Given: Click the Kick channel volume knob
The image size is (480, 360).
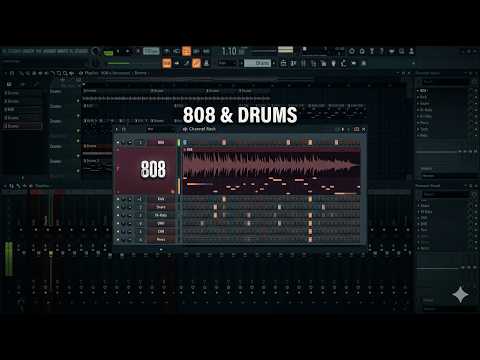Looking at the screenshot, I should pyautogui.click(x=130, y=199).
